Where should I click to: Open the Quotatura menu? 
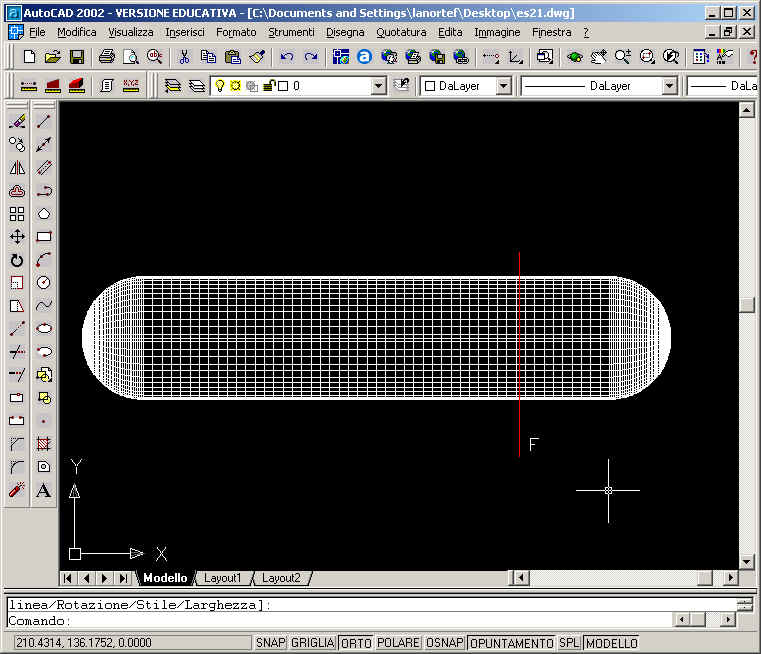tap(401, 32)
